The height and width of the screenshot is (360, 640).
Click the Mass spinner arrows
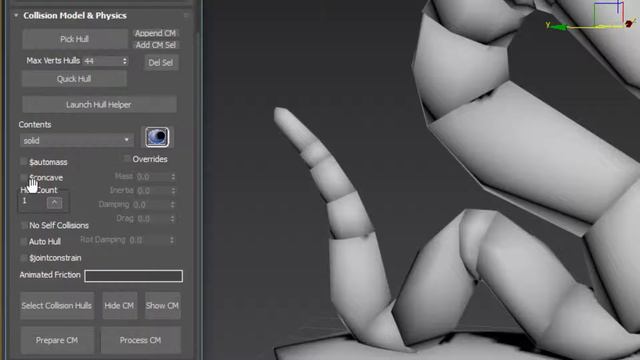pyautogui.click(x=173, y=177)
